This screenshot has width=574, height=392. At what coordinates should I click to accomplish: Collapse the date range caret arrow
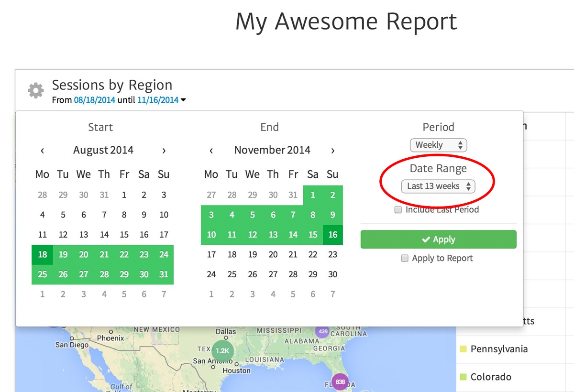click(184, 100)
